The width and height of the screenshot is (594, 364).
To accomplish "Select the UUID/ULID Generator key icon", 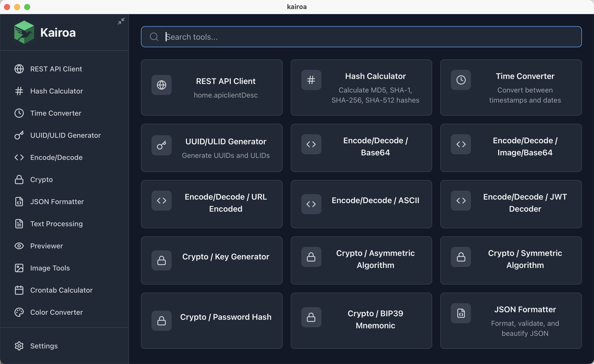I will coord(19,135).
